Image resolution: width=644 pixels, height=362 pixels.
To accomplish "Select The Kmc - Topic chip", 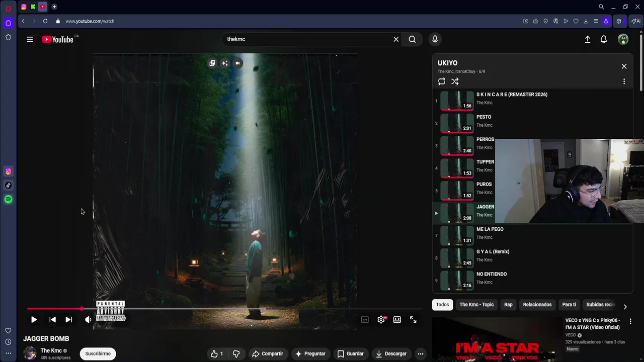I will 476,305.
